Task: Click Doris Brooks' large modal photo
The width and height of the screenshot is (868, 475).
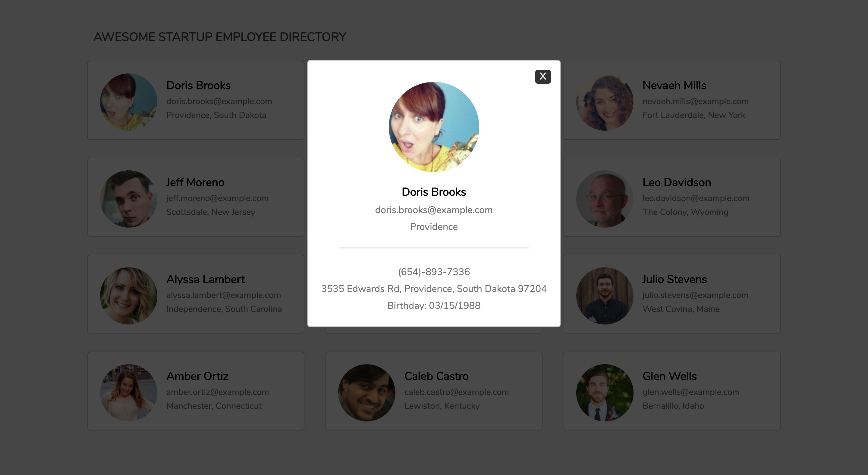Action: [x=434, y=127]
